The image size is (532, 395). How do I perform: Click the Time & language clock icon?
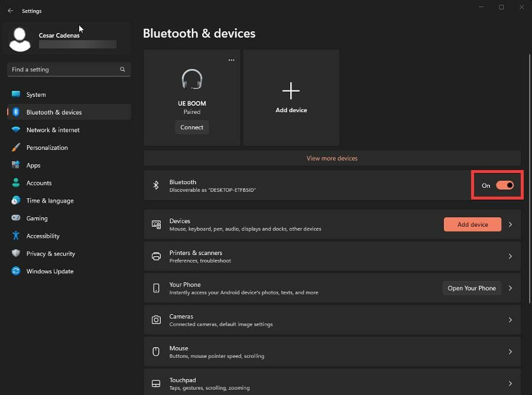tap(16, 200)
